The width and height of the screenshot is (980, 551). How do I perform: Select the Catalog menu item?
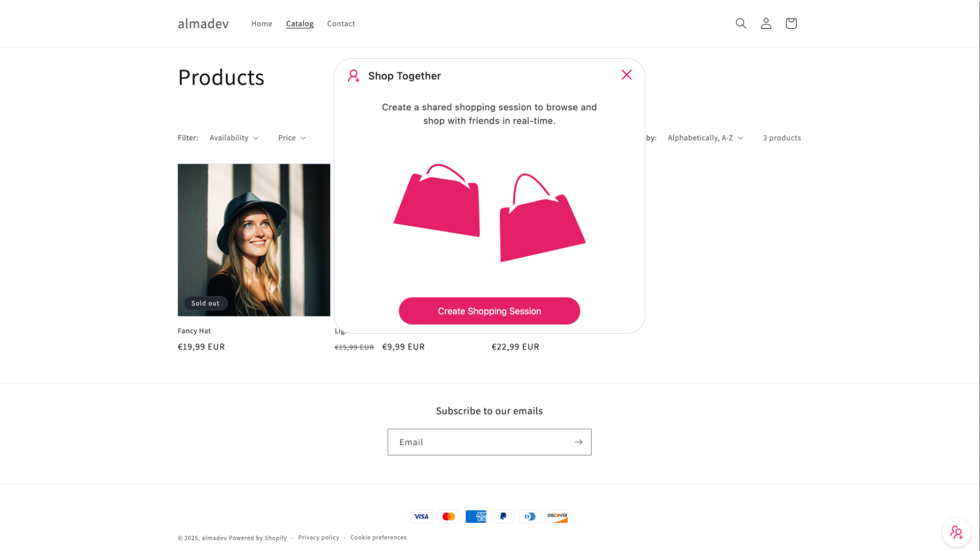tap(300, 24)
